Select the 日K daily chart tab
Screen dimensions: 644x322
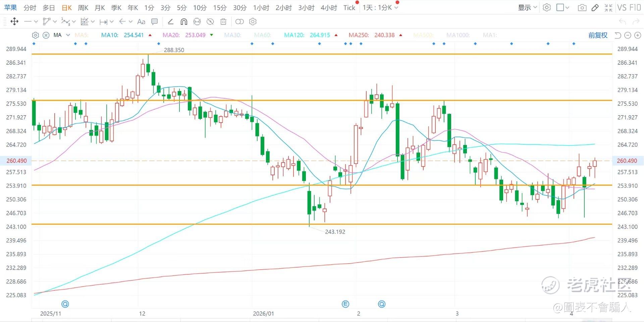pos(67,7)
